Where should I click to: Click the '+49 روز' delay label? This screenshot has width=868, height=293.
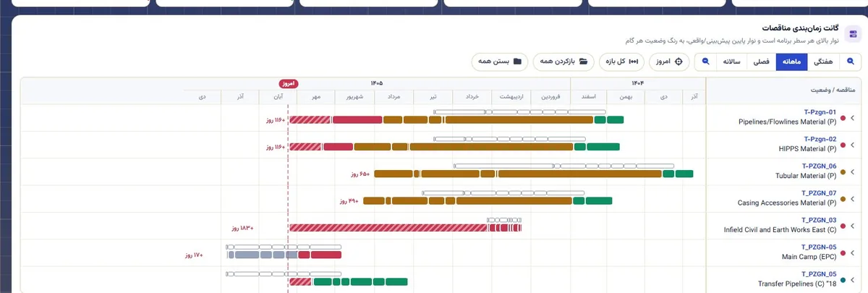tap(349, 201)
